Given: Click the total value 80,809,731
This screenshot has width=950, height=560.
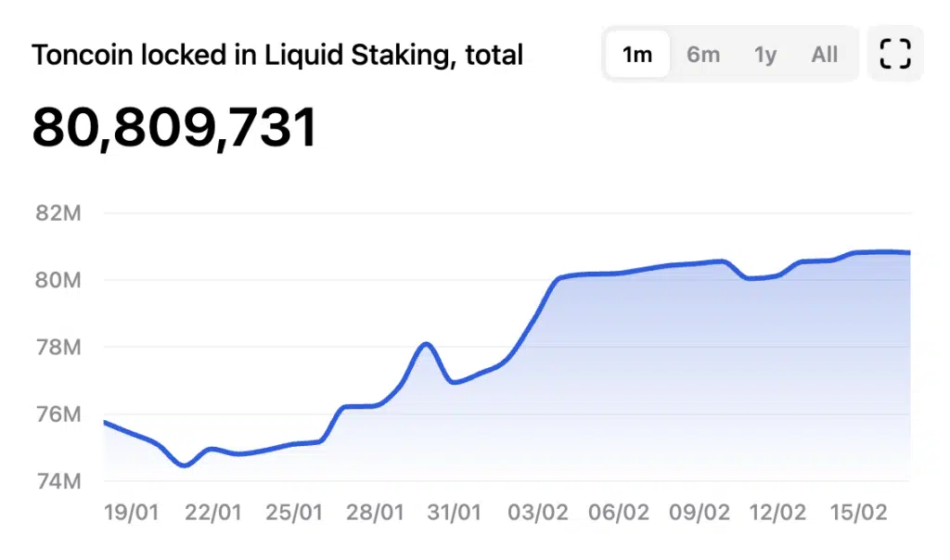Looking at the screenshot, I should click(x=174, y=127).
